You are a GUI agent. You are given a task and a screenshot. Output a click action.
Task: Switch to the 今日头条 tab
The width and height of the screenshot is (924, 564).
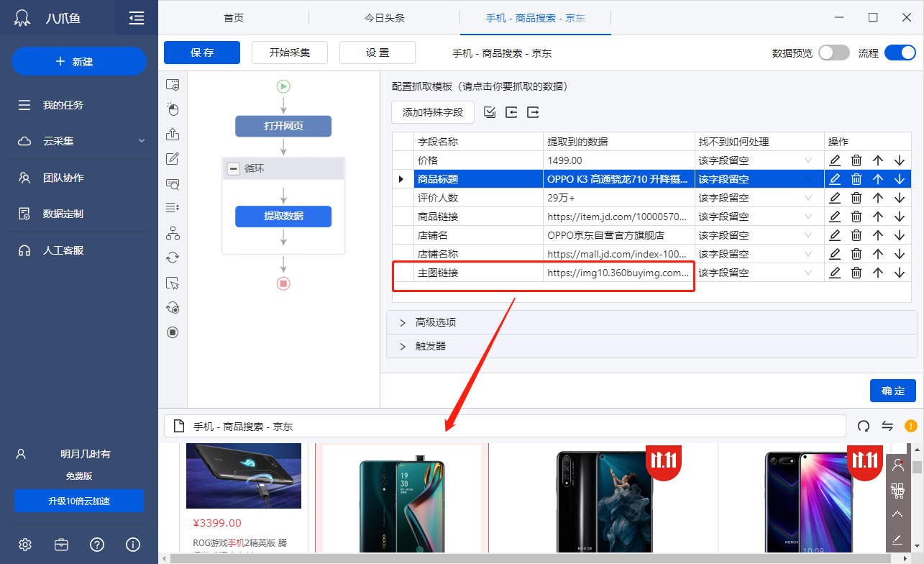click(x=384, y=18)
